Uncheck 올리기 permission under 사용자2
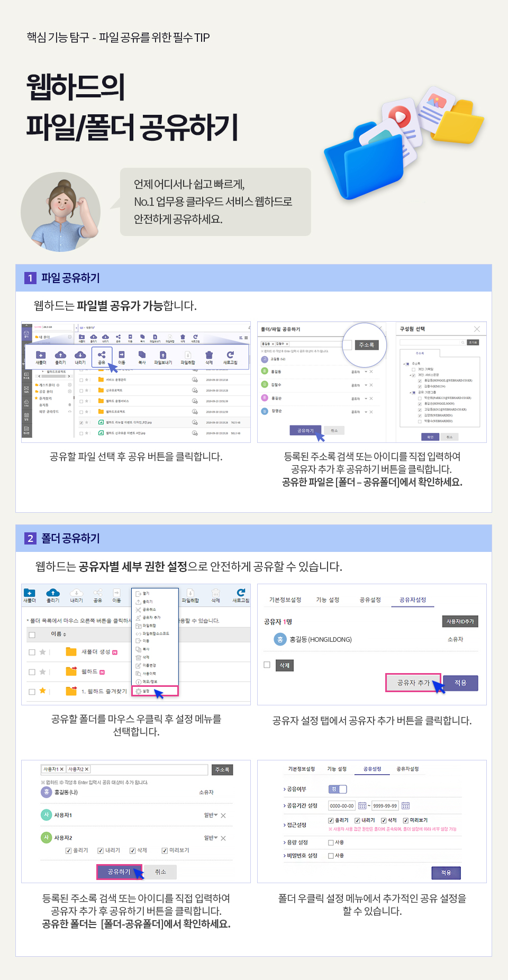Viewport: 508px width, 980px height. [69, 851]
